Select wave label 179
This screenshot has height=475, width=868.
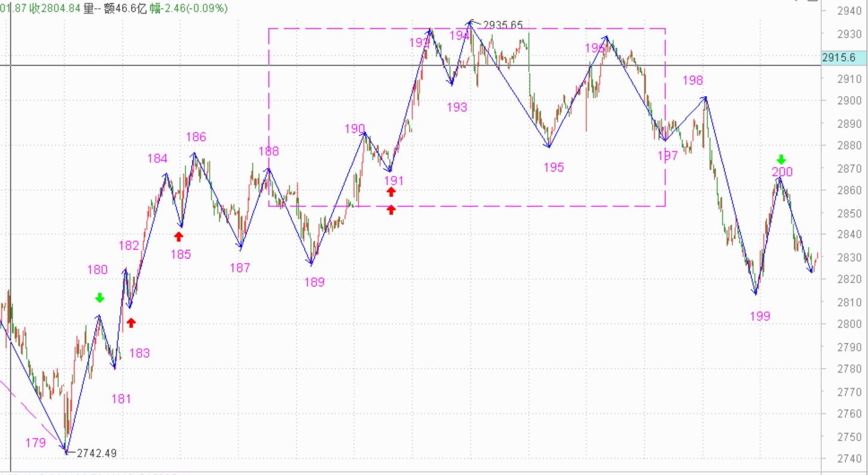coord(35,443)
